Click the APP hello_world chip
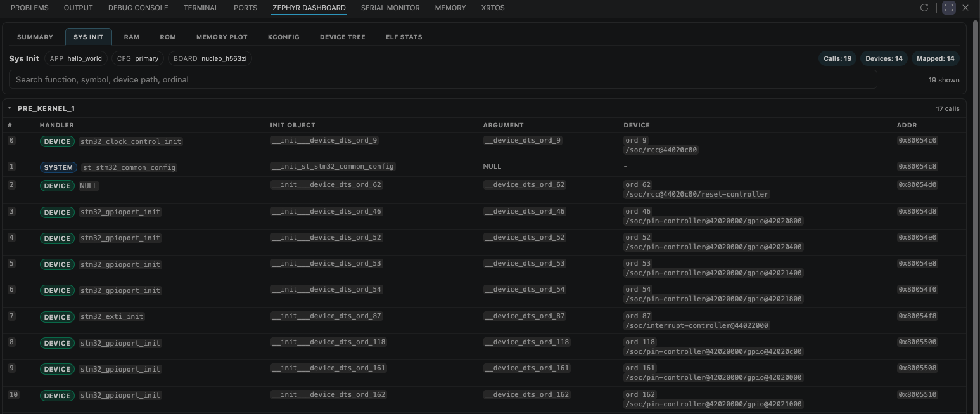The height and width of the screenshot is (414, 980). (76, 58)
